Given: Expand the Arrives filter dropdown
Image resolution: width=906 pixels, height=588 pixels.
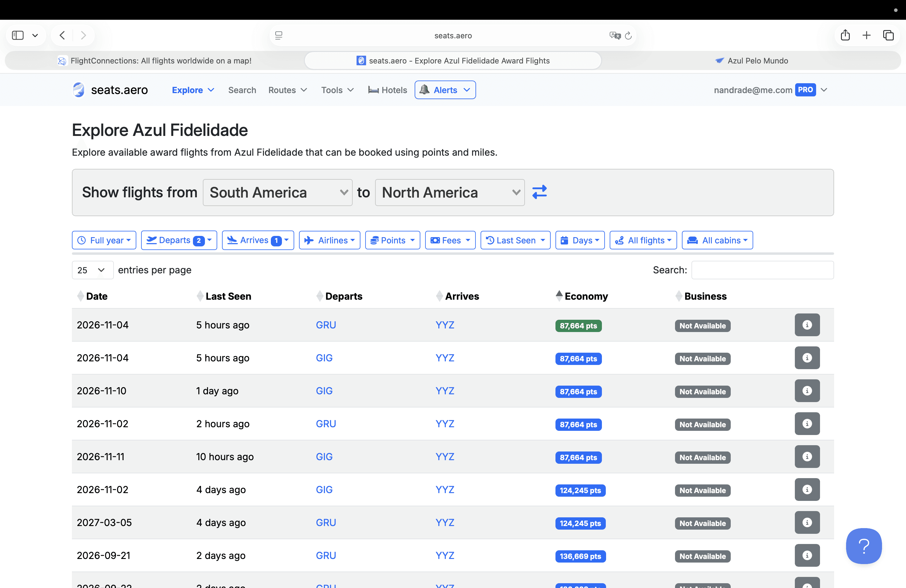Looking at the screenshot, I should pos(258,240).
